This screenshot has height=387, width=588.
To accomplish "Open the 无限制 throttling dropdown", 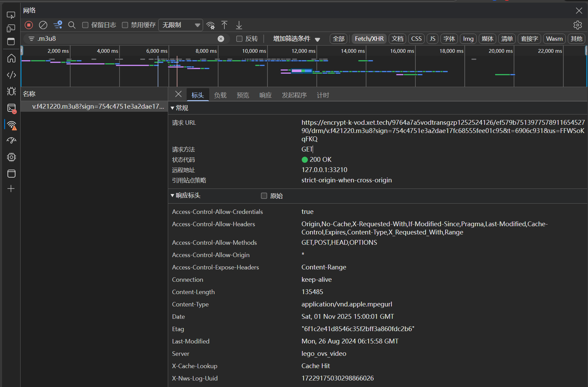I will point(180,25).
